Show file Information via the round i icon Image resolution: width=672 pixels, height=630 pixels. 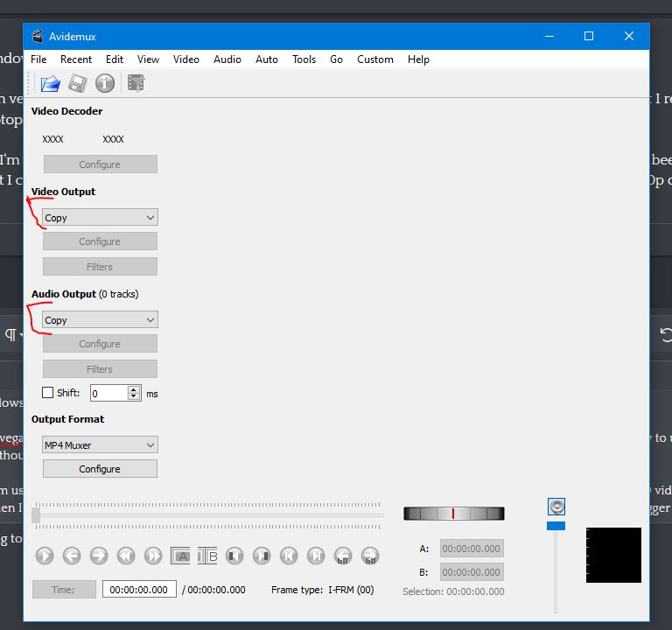pos(105,83)
